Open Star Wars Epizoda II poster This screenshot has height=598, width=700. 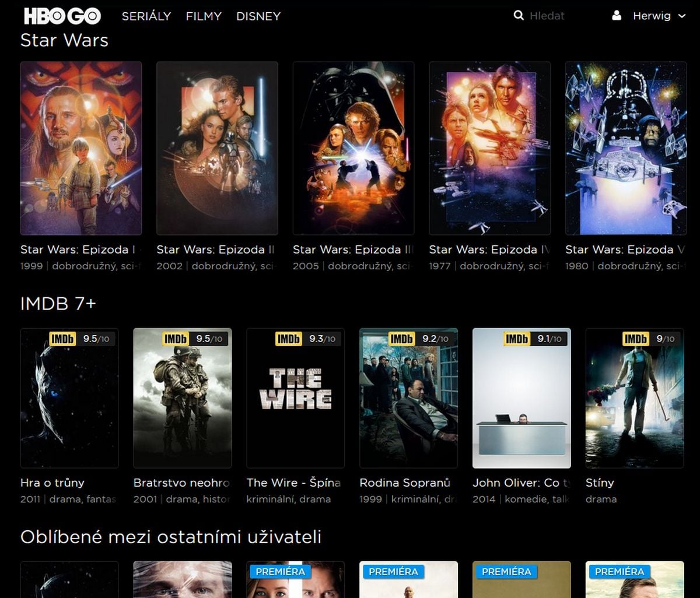(x=217, y=148)
